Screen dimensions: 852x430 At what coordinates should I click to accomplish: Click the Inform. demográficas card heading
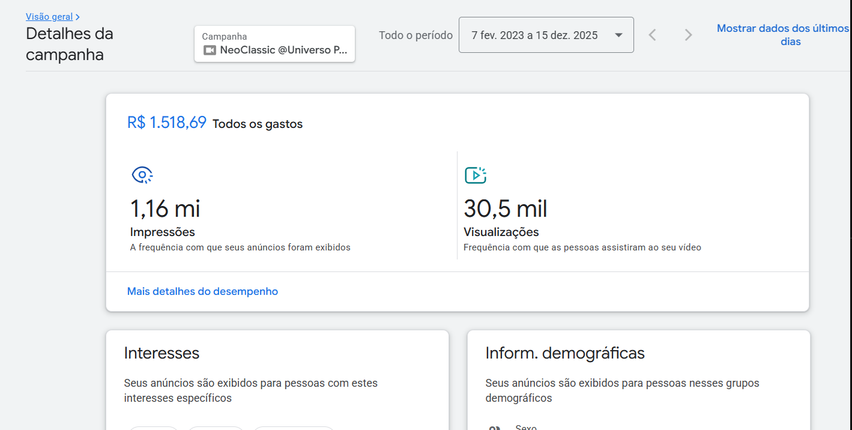point(565,353)
